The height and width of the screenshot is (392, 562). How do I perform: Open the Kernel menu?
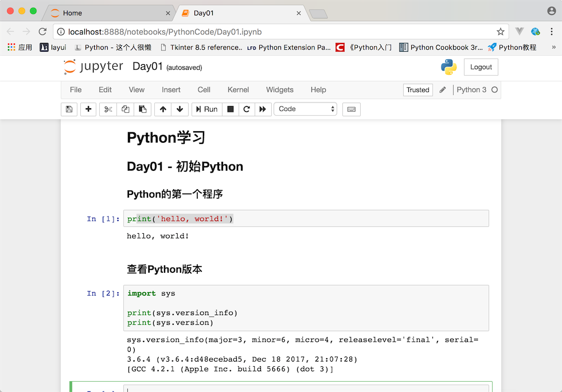(238, 90)
